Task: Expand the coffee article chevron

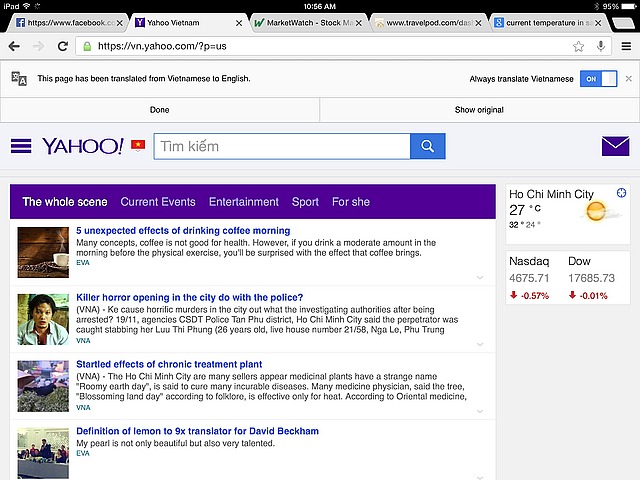Action: pos(480,278)
